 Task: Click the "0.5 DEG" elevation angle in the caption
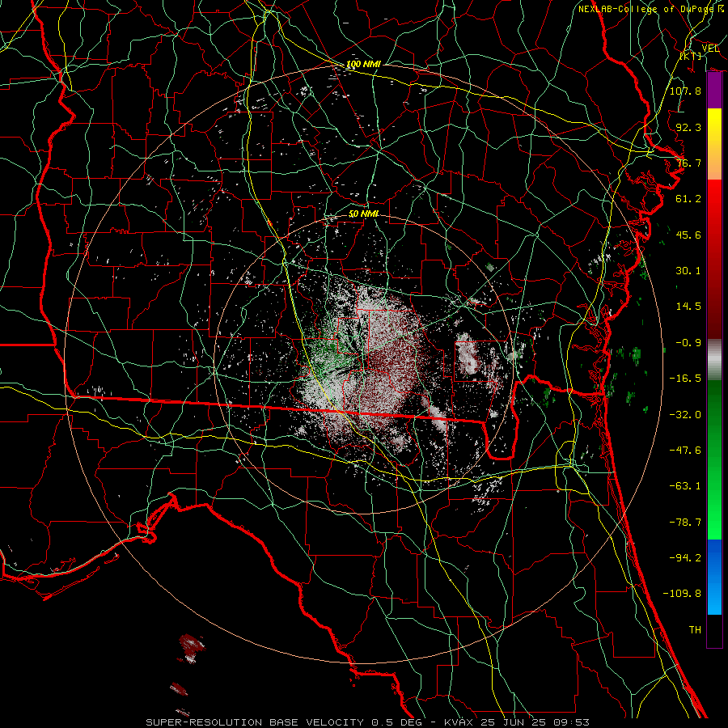397,722
